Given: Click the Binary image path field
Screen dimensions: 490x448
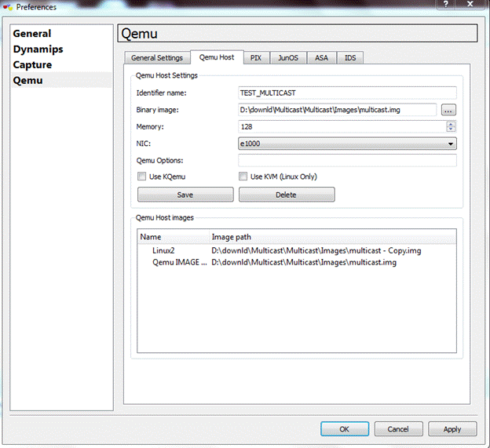Looking at the screenshot, I should 337,110.
